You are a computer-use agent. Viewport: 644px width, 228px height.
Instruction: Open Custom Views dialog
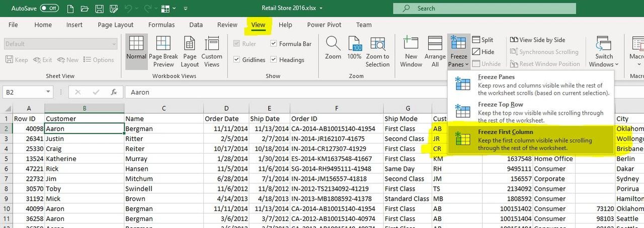tap(212, 51)
